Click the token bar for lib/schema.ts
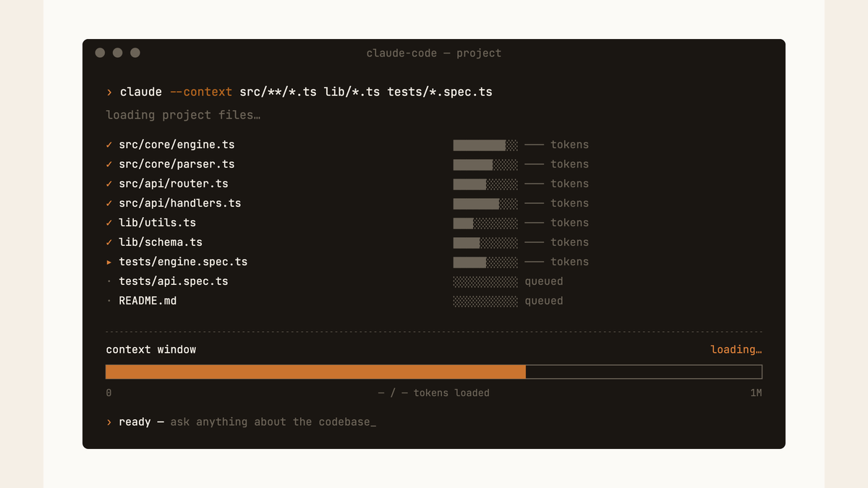The width and height of the screenshot is (868, 488). [485, 242]
